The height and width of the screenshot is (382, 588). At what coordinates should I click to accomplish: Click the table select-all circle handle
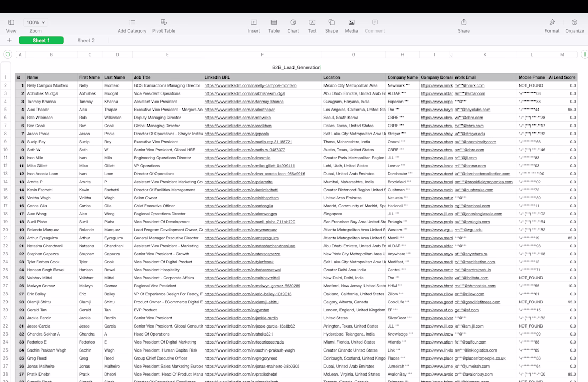coord(7,54)
